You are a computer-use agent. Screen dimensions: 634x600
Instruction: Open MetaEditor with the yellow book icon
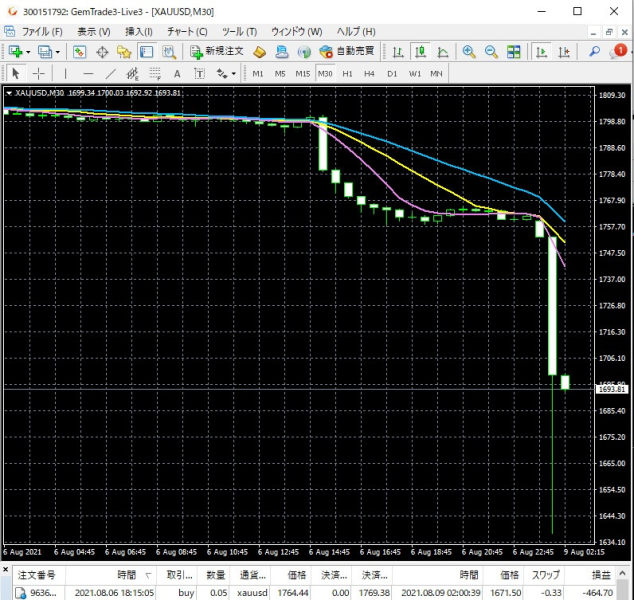click(259, 52)
